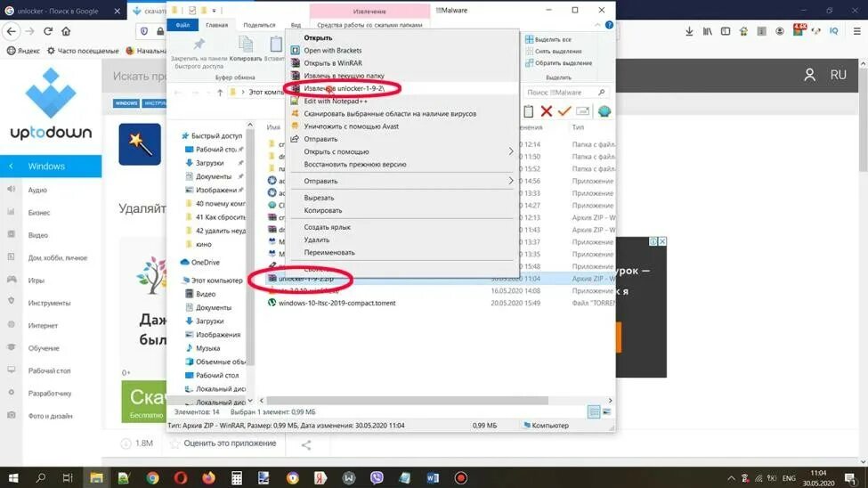Viewport: 868px width, 488px height.
Task: Launch Google Chrome from taskbar
Action: click(152, 477)
